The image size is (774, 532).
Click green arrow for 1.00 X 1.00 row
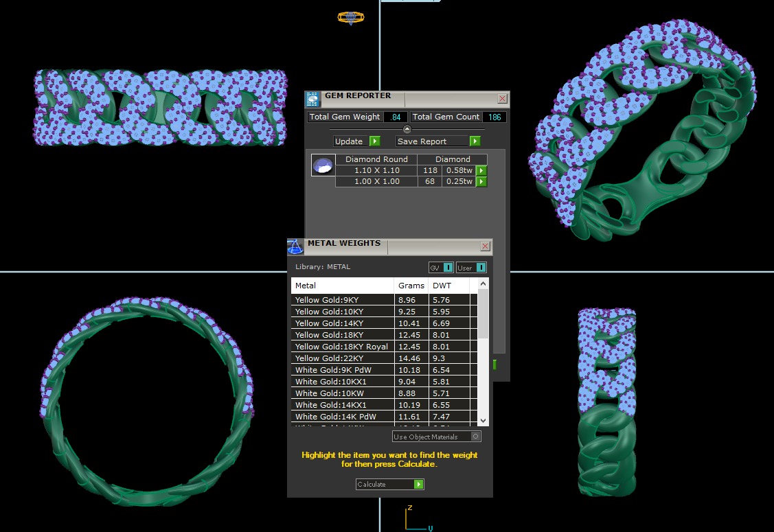pos(481,182)
